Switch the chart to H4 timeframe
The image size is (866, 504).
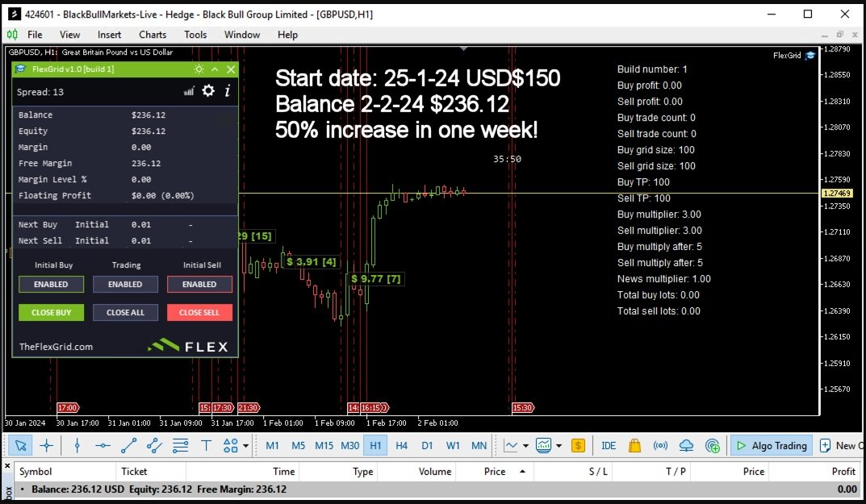(401, 445)
